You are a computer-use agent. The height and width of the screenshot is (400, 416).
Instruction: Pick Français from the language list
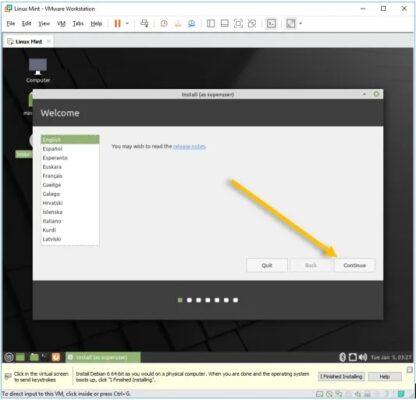coord(70,176)
